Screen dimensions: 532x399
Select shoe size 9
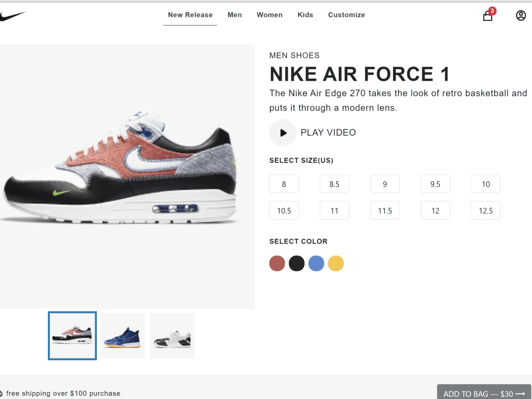tap(385, 184)
